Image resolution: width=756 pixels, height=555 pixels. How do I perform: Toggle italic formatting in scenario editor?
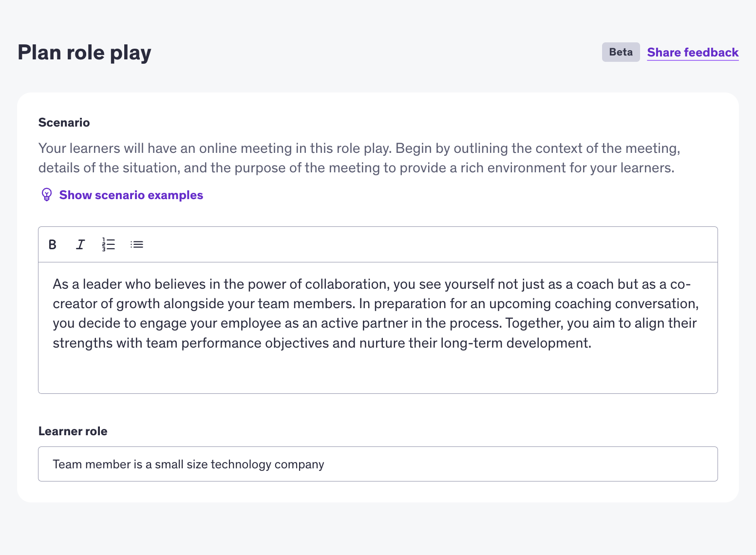[x=80, y=244]
